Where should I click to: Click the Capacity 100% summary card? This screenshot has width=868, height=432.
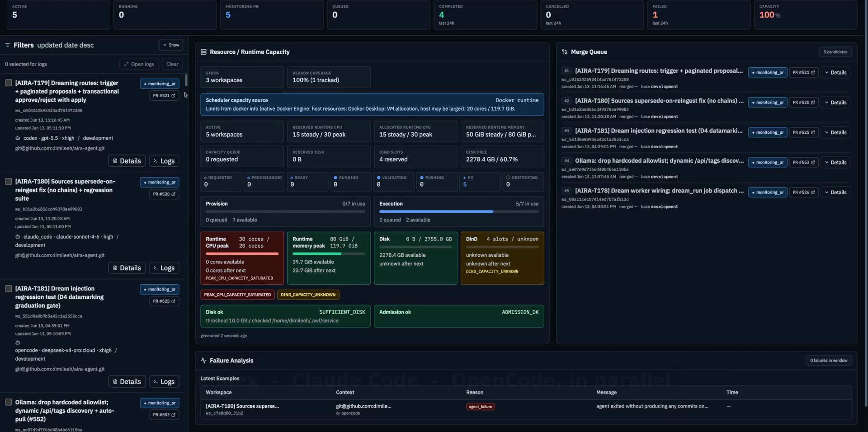[806, 15]
